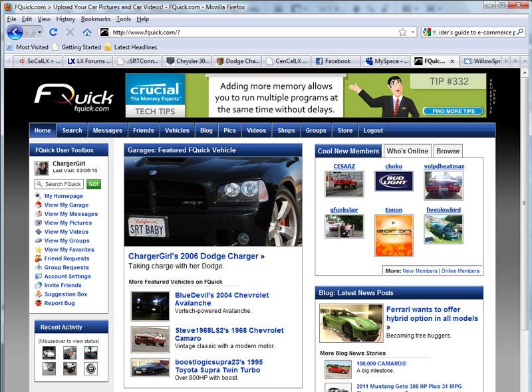Click the View My Favorites star icon
This screenshot has width=532, height=392.
pyautogui.click(x=39, y=249)
